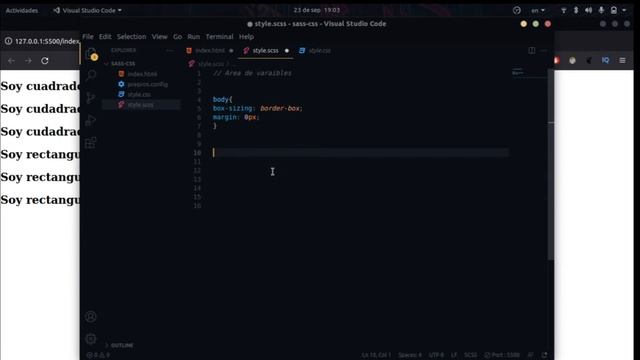Open the Go menu
This screenshot has height=360, width=640.
click(x=177, y=37)
